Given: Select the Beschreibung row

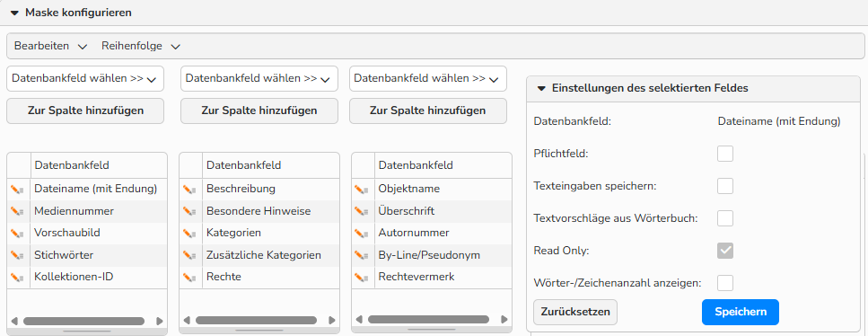Looking at the screenshot, I should [x=259, y=190].
